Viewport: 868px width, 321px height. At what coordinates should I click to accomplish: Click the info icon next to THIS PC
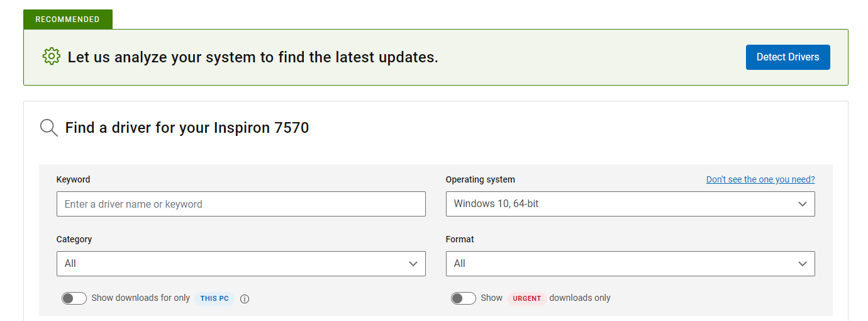click(245, 299)
